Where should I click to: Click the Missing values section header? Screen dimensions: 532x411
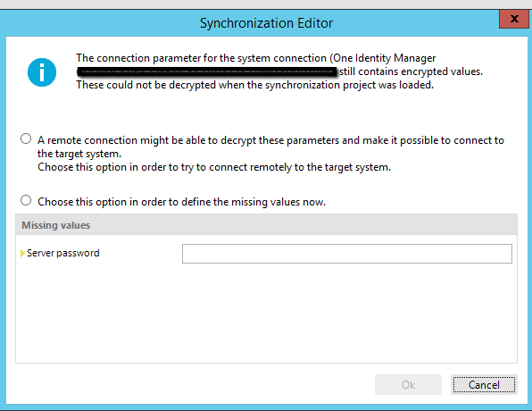click(x=266, y=225)
